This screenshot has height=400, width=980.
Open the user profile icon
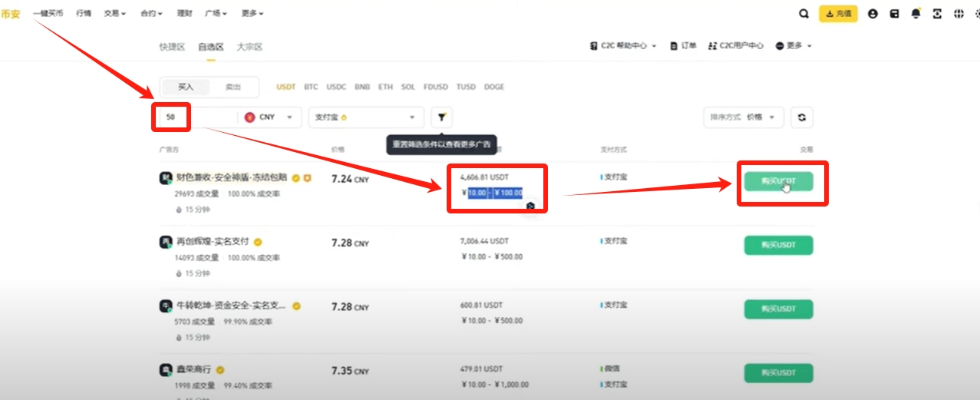[873, 14]
